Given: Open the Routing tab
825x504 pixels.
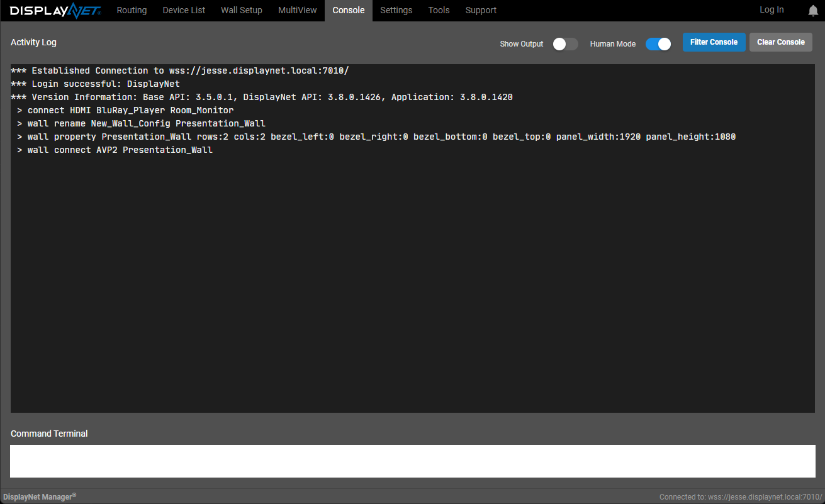Looking at the screenshot, I should (x=132, y=11).
